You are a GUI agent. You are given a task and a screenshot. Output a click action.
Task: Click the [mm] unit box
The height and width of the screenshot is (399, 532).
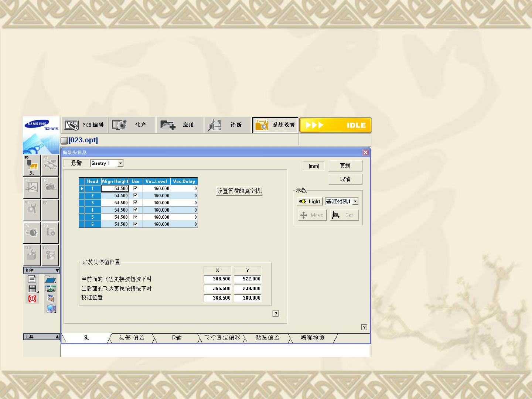pyautogui.click(x=314, y=166)
